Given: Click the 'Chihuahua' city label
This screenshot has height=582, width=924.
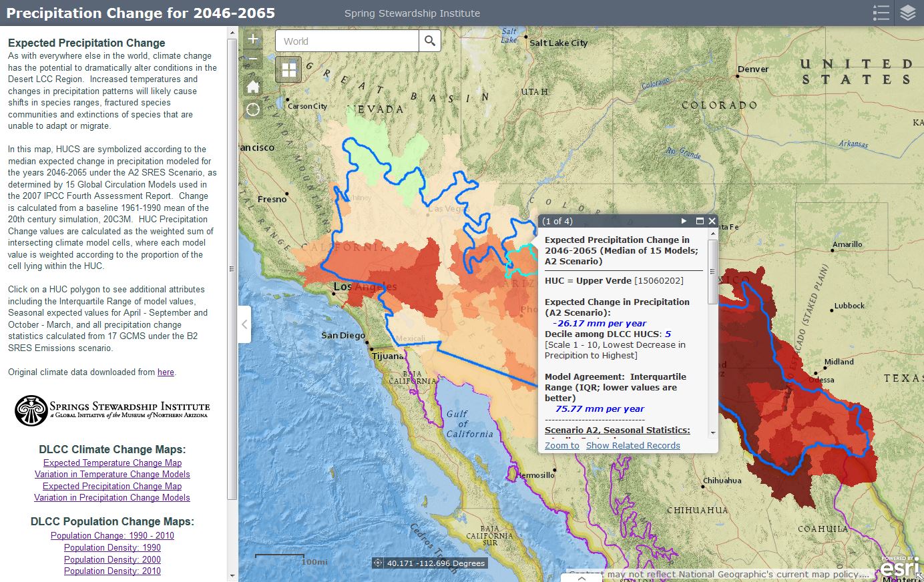Looking at the screenshot, I should point(722,481).
